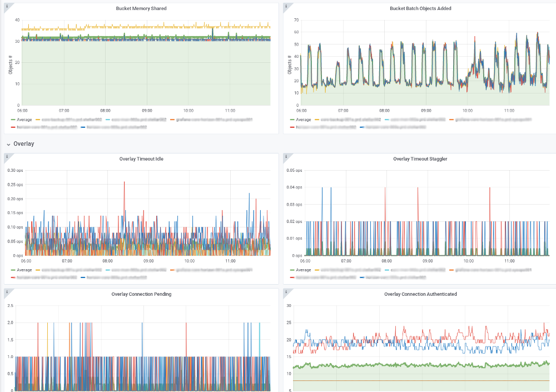Open info icon on Overlay Timeout Staggler panel
Image resolution: width=556 pixels, height=392 pixels.
(x=286, y=156)
